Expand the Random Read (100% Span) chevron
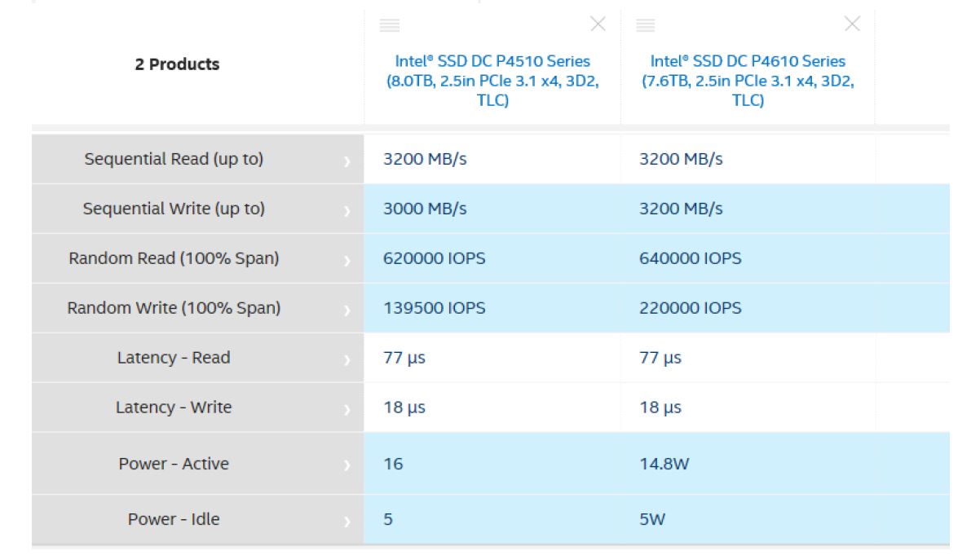The height and width of the screenshot is (555, 980). coord(347,261)
